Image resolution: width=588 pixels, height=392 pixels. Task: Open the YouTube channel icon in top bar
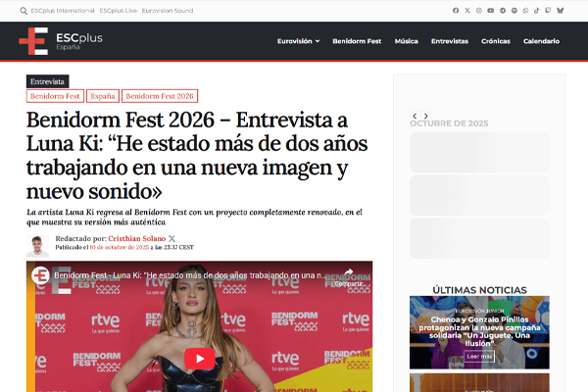[x=491, y=11]
